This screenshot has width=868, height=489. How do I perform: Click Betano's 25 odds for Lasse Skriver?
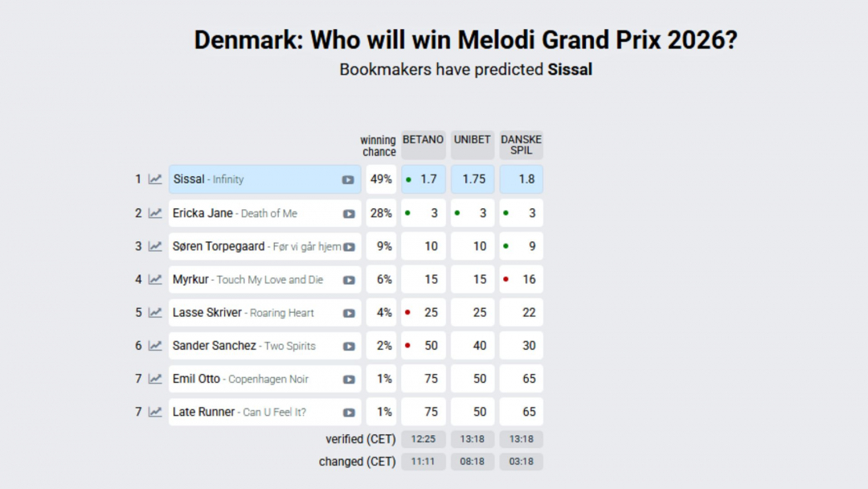pos(424,313)
